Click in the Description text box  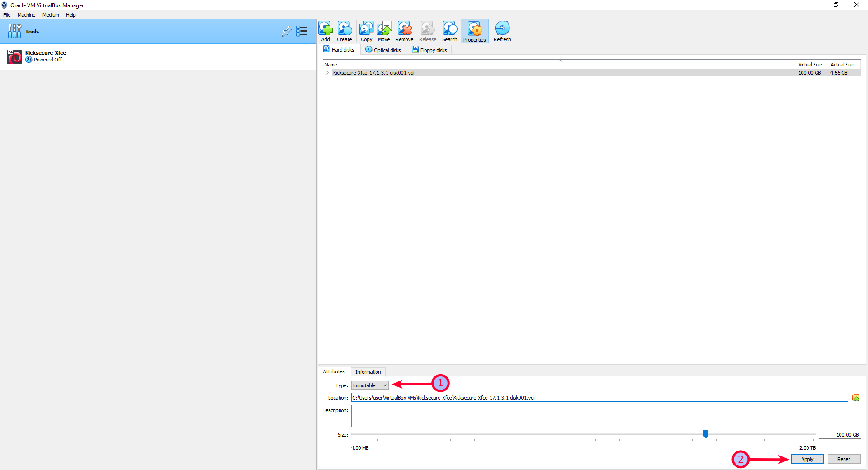pyautogui.click(x=606, y=416)
